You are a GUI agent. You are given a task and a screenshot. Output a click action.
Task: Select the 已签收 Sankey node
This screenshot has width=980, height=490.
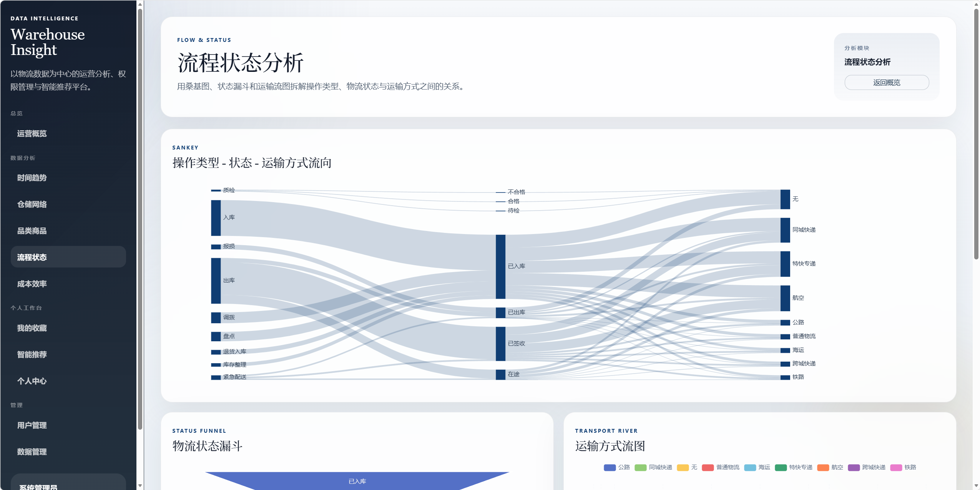coord(500,344)
